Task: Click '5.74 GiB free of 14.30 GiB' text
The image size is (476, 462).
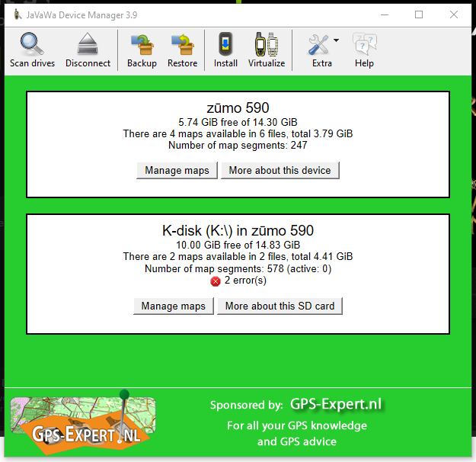Action: (x=238, y=122)
